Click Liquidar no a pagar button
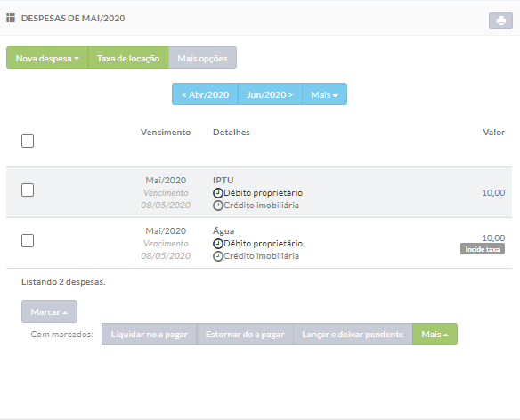Image resolution: width=520 pixels, height=420 pixels. pyautogui.click(x=150, y=335)
